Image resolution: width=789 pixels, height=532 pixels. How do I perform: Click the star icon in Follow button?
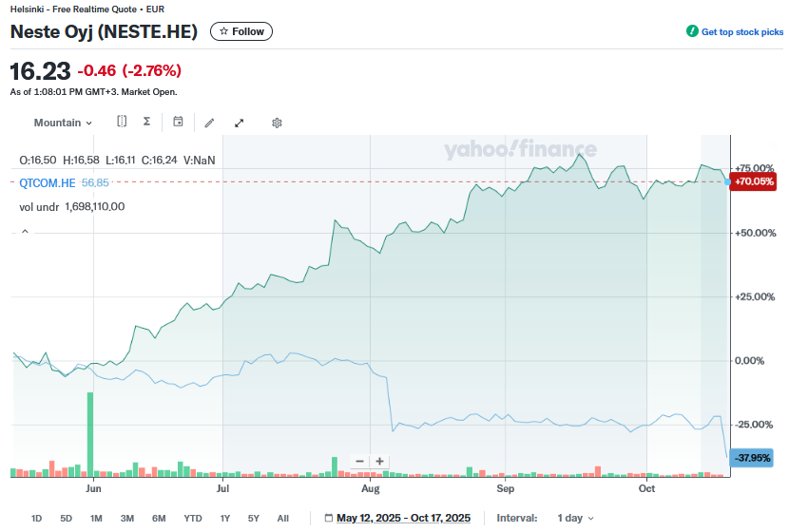point(224,31)
